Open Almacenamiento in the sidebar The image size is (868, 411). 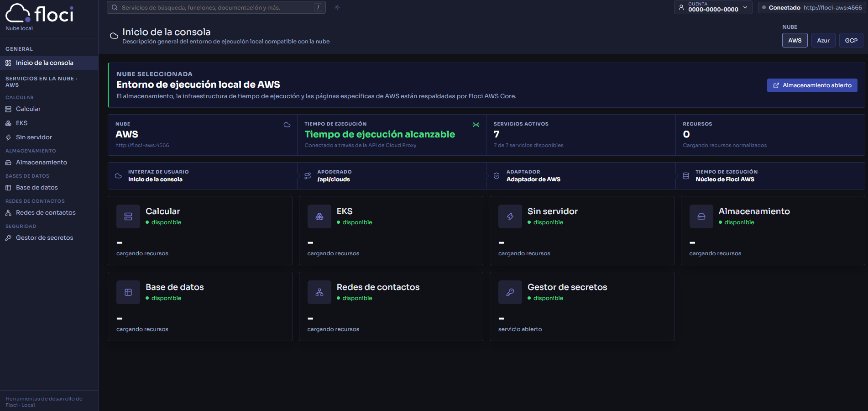pyautogui.click(x=49, y=163)
